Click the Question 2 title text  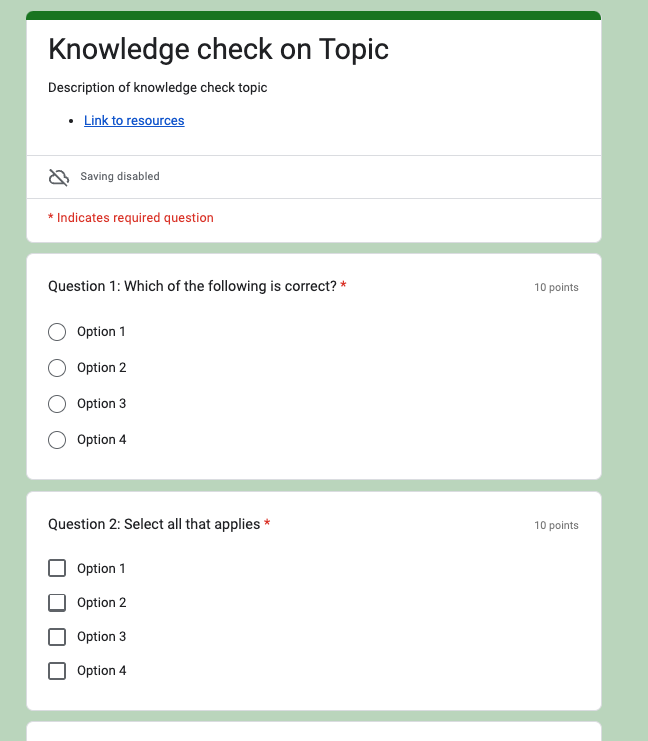154,525
